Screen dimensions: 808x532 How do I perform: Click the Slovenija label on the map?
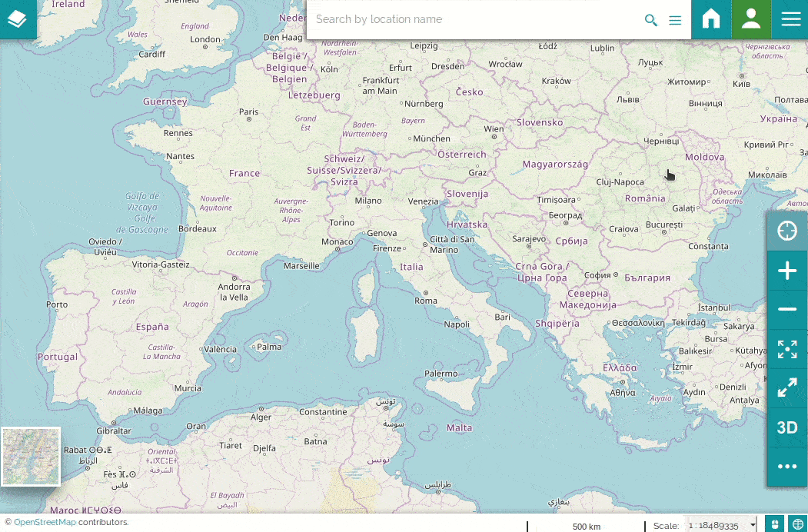467,194
